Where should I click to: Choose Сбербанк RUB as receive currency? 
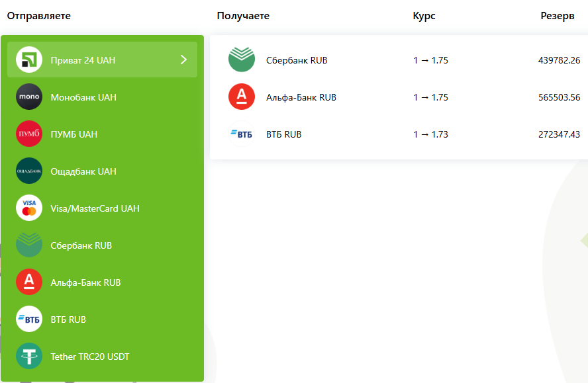pos(399,60)
